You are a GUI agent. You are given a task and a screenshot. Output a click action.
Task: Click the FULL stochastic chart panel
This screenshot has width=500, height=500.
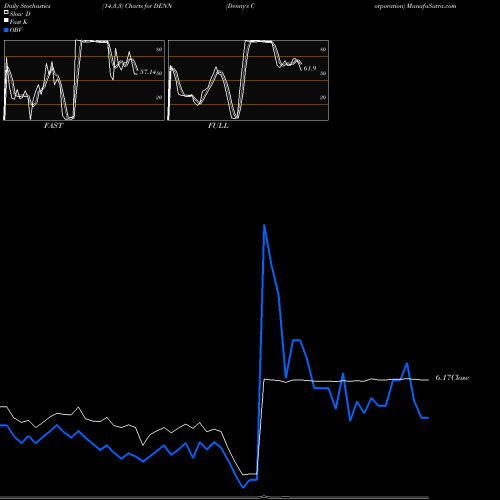point(248,80)
